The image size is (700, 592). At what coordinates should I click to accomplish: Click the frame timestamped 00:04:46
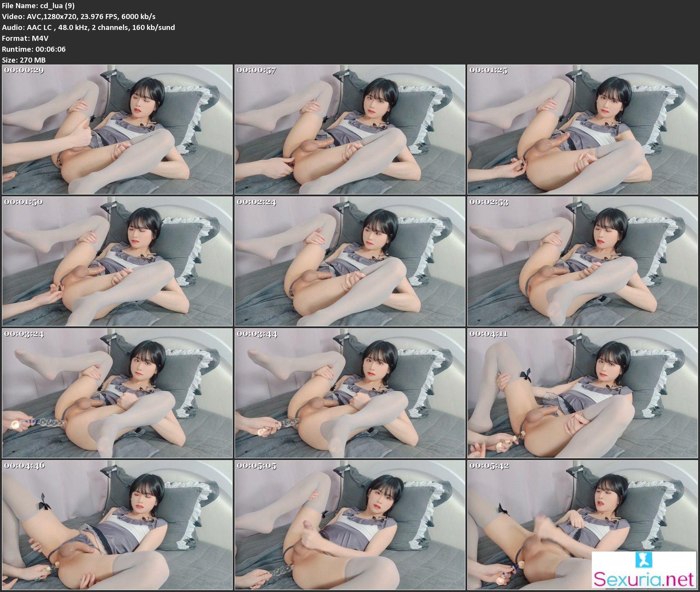coord(117,525)
